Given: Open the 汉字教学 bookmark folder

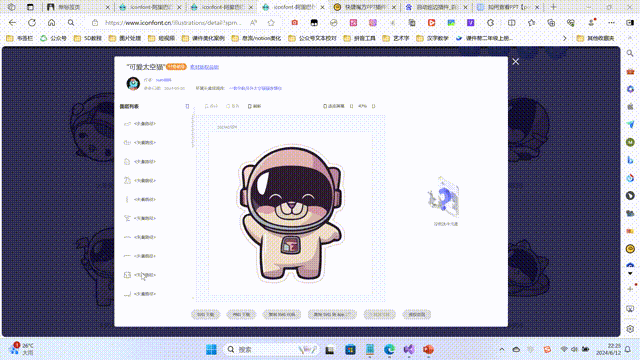Looking at the screenshot, I should click(x=432, y=38).
